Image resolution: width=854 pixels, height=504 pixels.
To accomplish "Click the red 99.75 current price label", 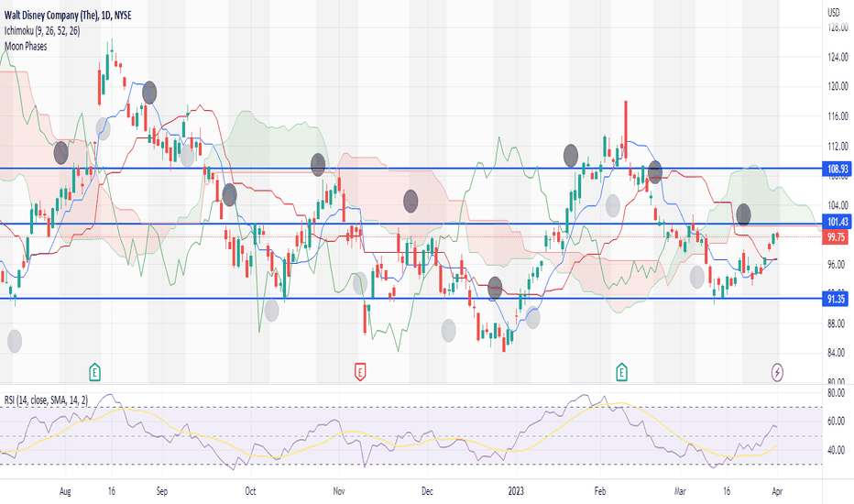I will pos(836,237).
